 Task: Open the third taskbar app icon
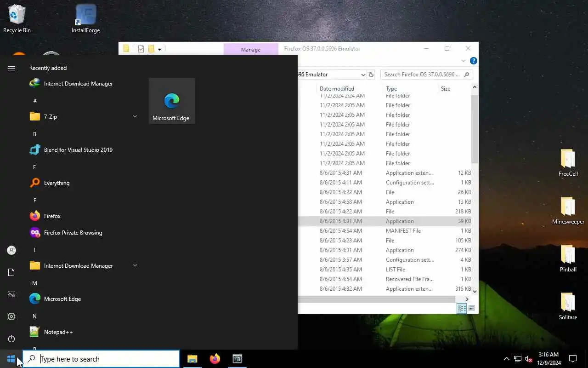pos(237,359)
